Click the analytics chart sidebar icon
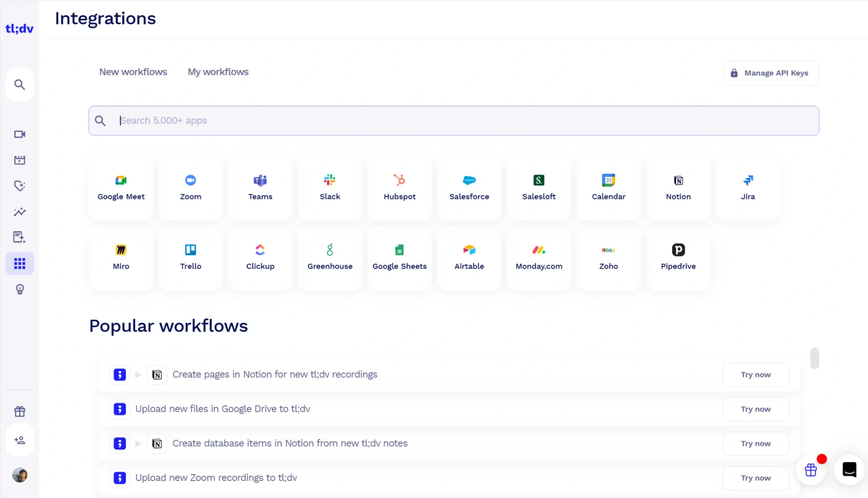The height and width of the screenshot is (498, 868). tap(20, 212)
